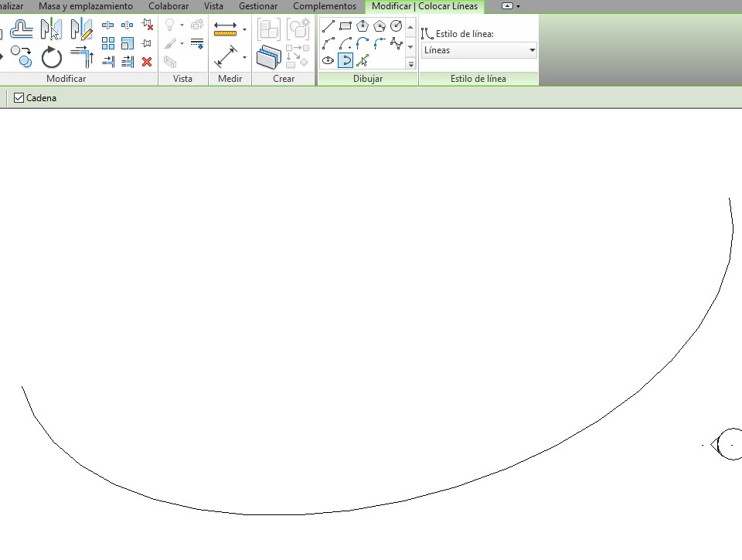The image size is (742, 560).
Task: Select the straight Line draw tool
Action: tap(328, 26)
